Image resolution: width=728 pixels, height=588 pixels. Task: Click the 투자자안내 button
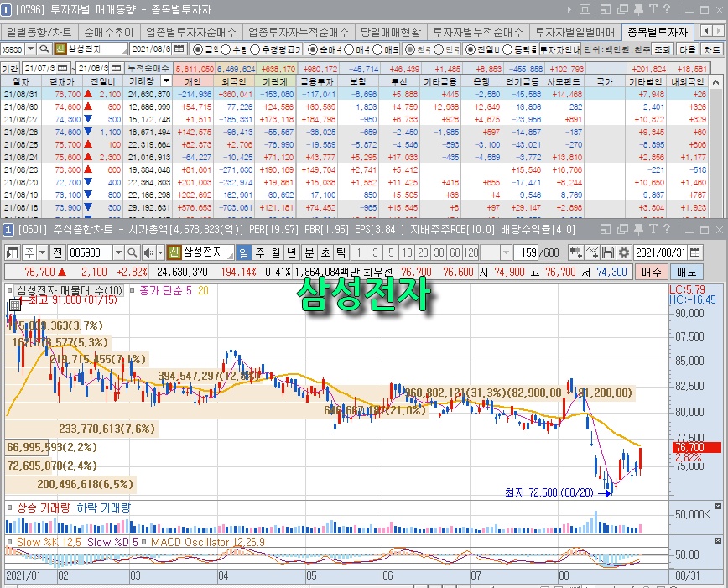pyautogui.click(x=560, y=49)
